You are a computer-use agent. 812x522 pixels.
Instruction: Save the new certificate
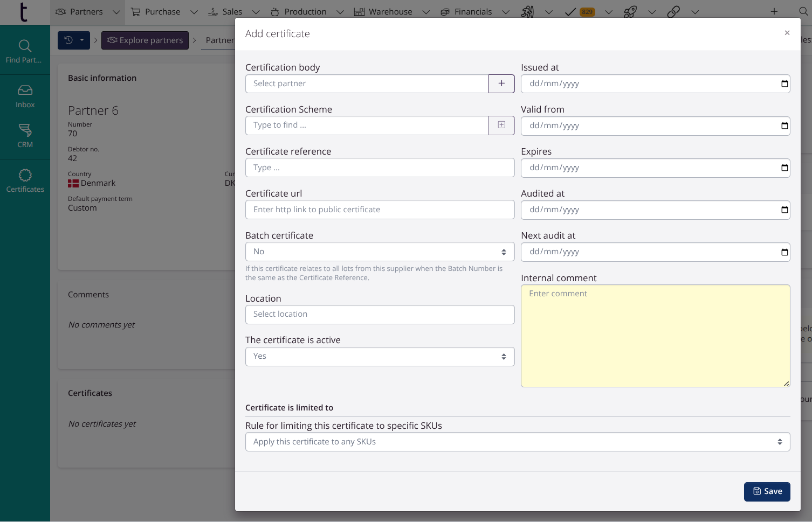coord(767,491)
